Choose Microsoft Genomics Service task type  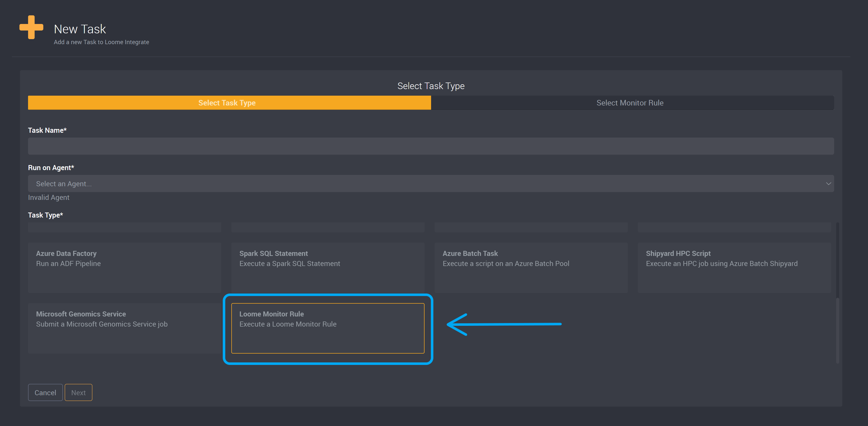coord(124,328)
